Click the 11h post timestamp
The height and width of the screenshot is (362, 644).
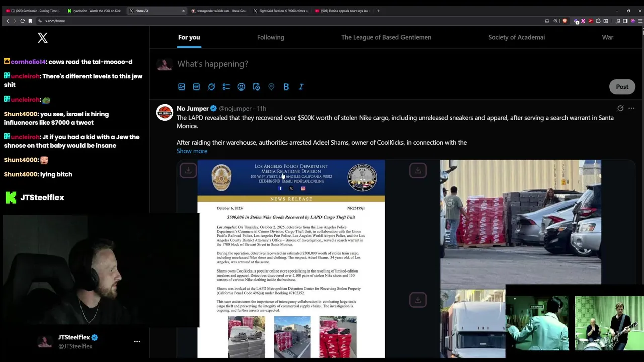coord(261,108)
